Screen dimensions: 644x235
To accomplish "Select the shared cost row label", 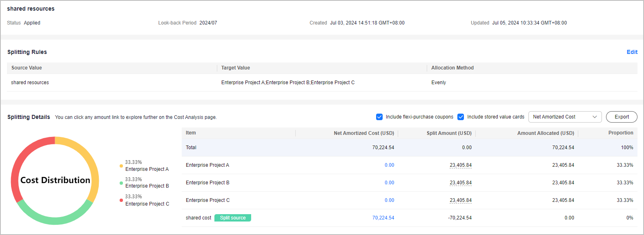I will pyautogui.click(x=198, y=218).
